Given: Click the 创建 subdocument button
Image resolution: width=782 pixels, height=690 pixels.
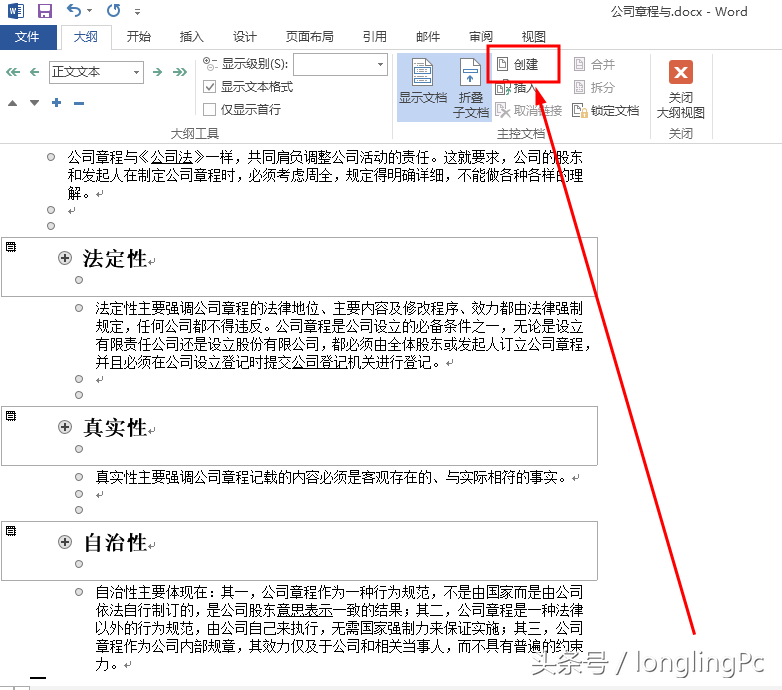Looking at the screenshot, I should 518,64.
